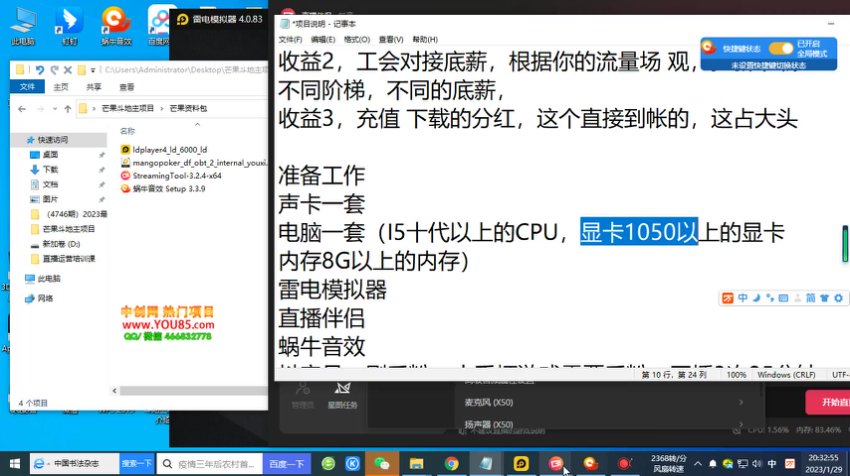Switch to 查看 ribbon tab in Explorer
Image resolution: width=850 pixels, height=476 pixels.
click(x=126, y=87)
